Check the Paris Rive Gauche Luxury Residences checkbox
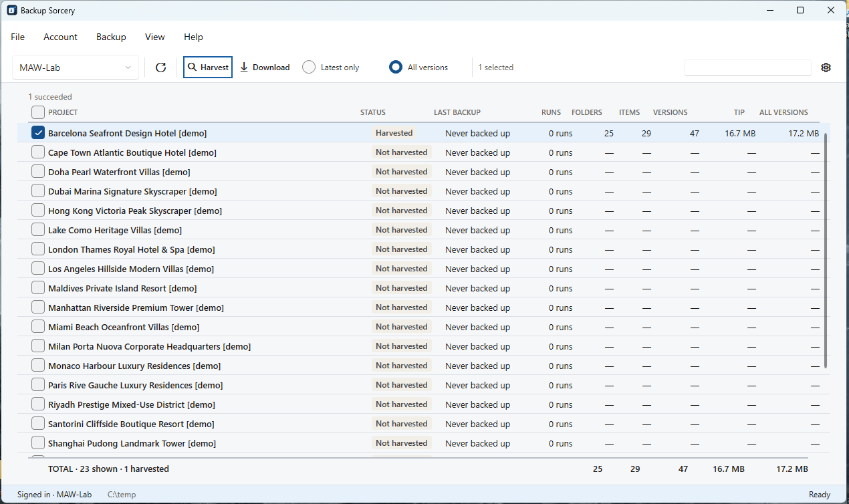 (38, 385)
